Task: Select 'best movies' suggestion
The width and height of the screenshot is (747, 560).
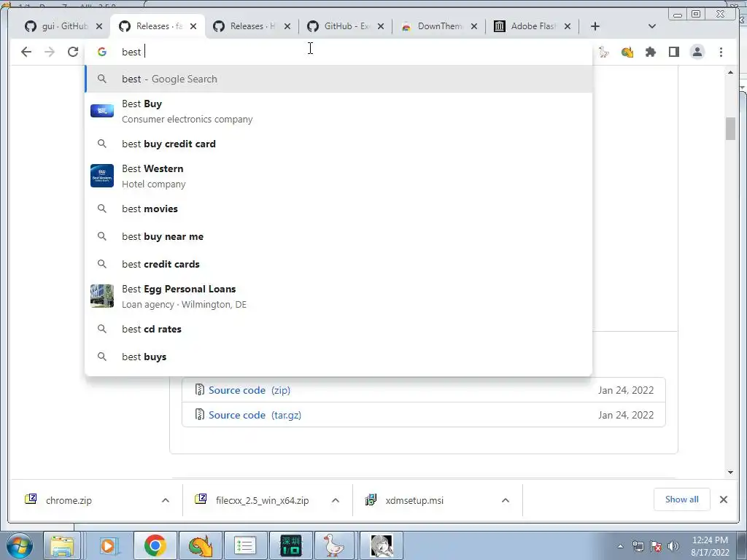Action: [x=338, y=209]
